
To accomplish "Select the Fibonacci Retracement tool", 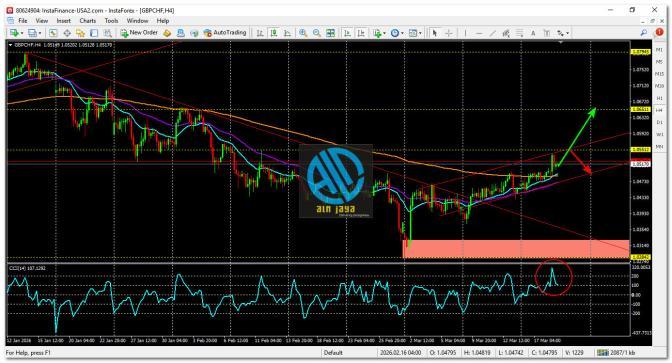I will 520,33.
